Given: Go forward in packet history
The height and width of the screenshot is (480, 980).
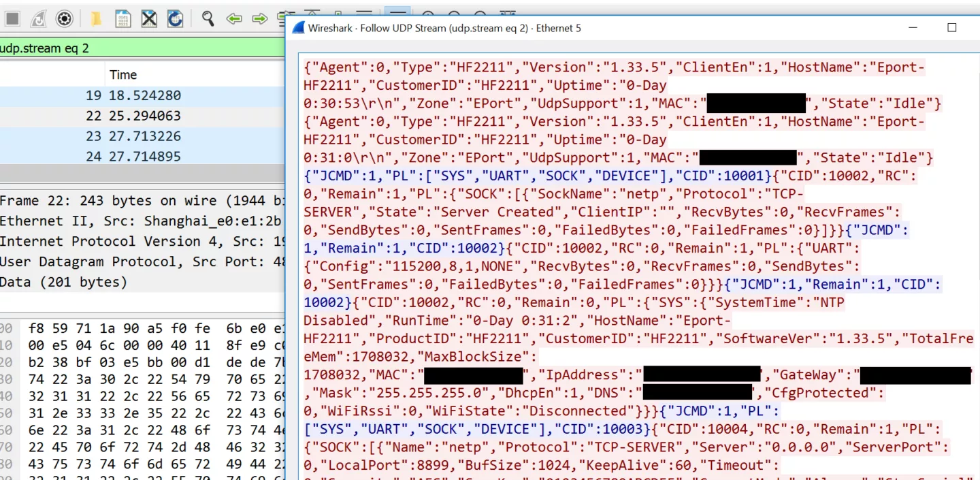Looking at the screenshot, I should pyautogui.click(x=259, y=19).
